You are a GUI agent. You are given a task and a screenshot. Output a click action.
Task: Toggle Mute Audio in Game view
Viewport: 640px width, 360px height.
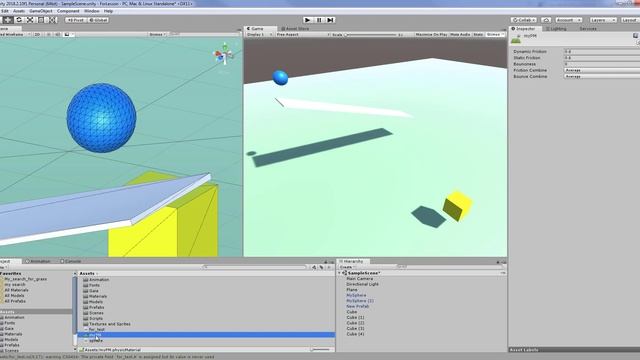460,35
